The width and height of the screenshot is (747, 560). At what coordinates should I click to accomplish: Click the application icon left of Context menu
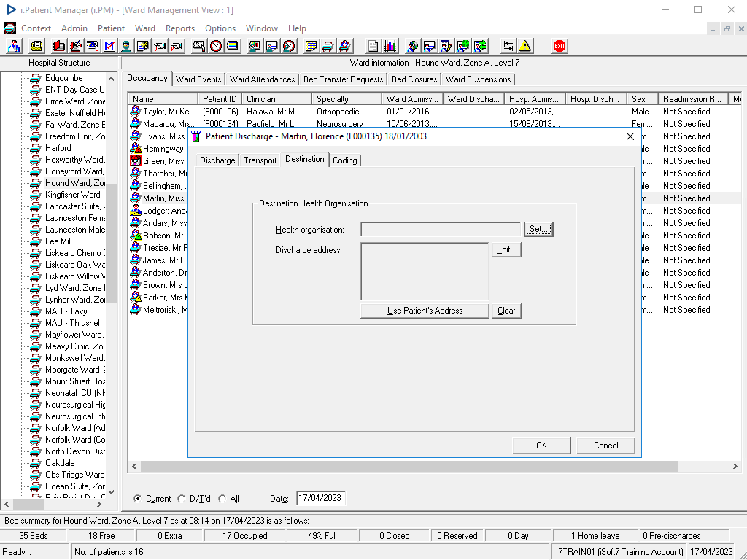pos(10,28)
